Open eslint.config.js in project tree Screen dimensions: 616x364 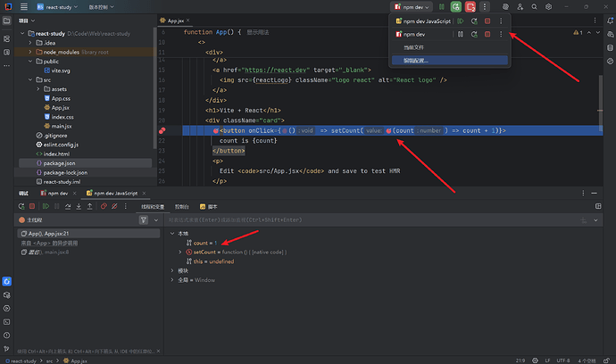pos(57,145)
